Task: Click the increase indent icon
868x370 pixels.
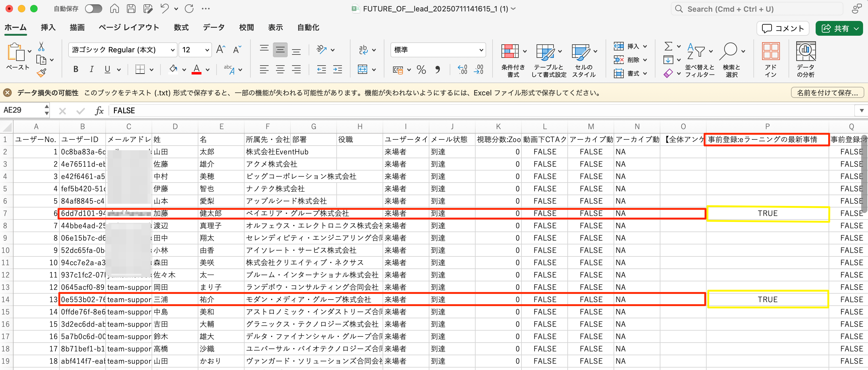Action: pos(337,69)
